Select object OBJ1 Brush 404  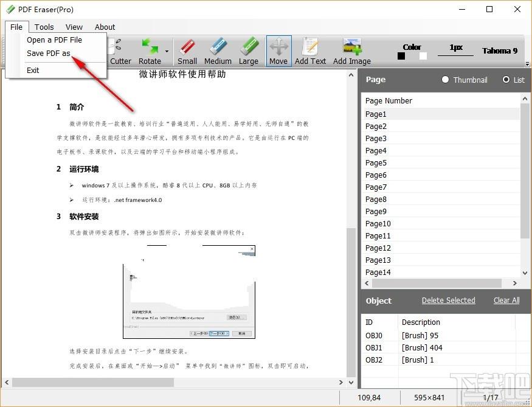point(440,348)
